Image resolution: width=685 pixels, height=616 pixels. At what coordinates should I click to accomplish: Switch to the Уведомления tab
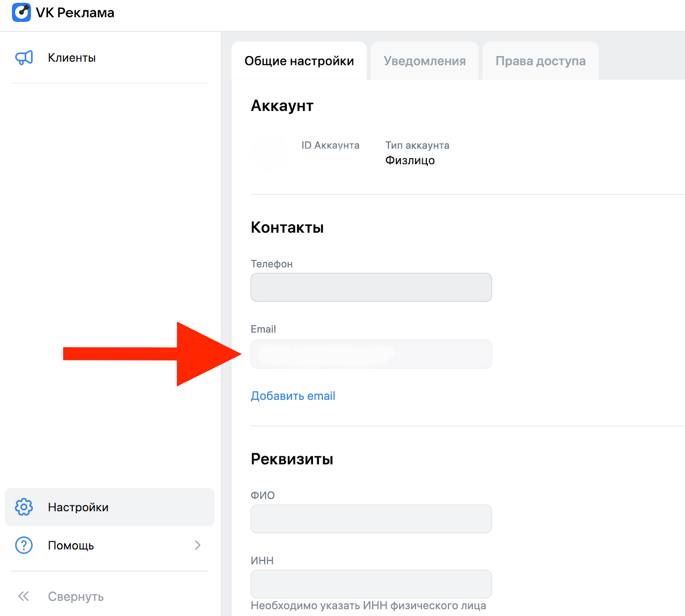click(x=425, y=61)
